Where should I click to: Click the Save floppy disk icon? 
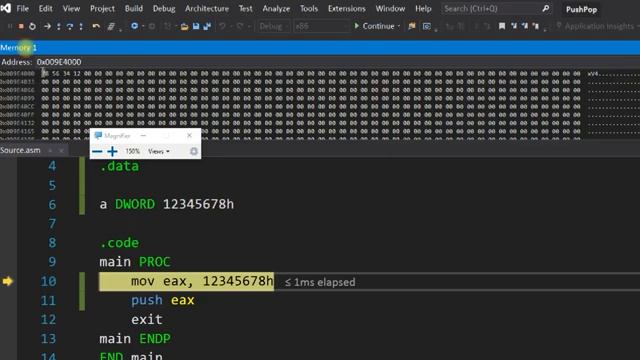coord(196,26)
